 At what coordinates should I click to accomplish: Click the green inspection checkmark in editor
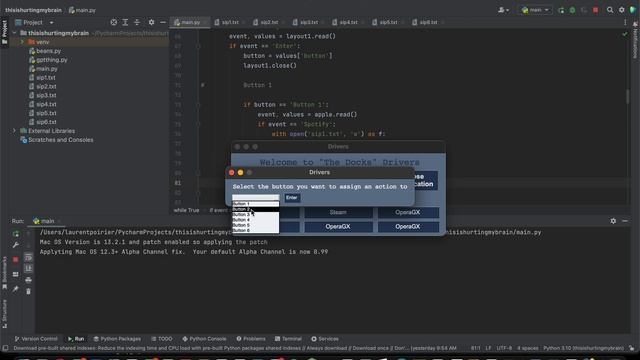pos(625,34)
